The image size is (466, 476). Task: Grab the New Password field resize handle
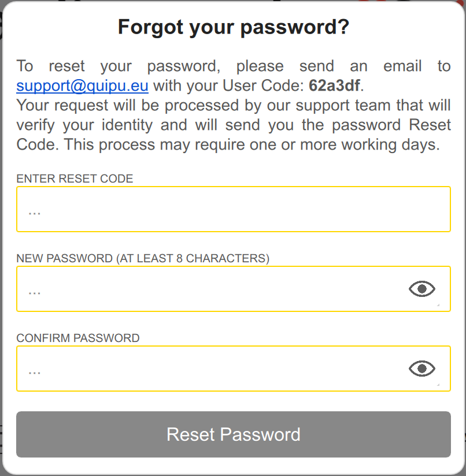437,304
